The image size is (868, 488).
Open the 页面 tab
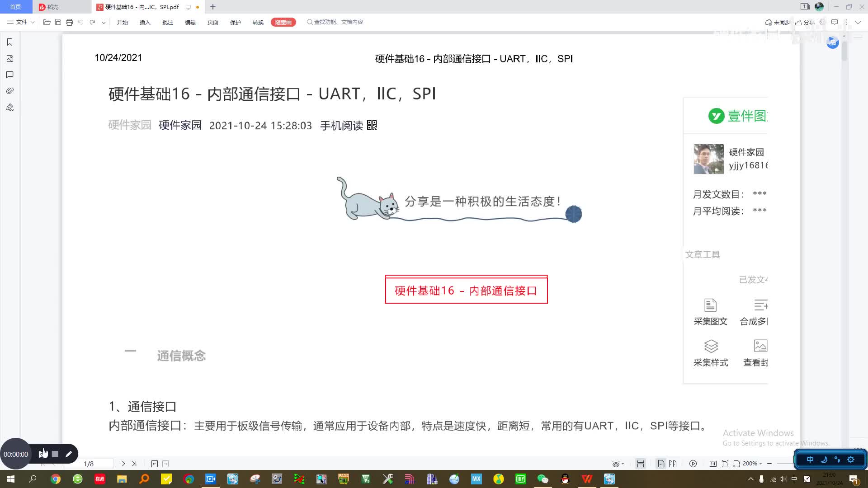[x=212, y=22]
